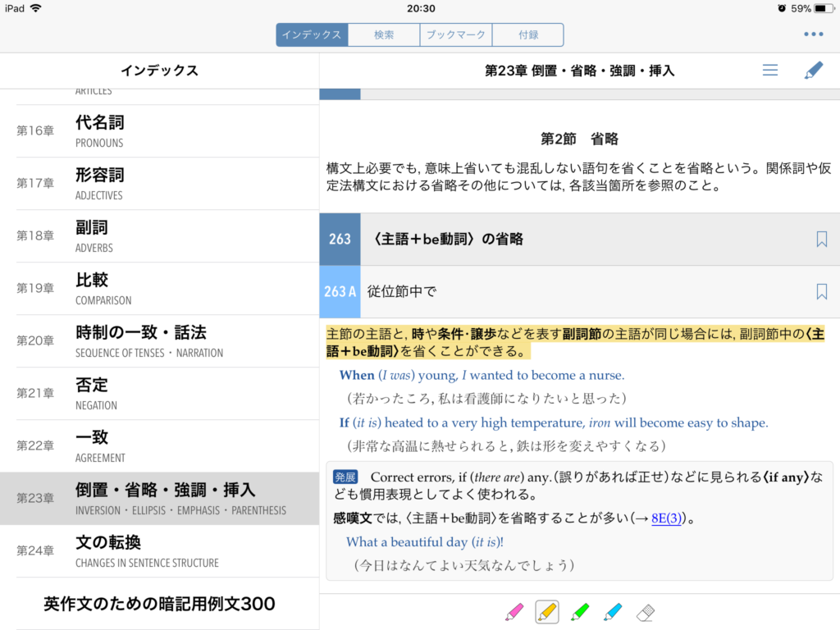Select the eraser tool
This screenshot has width=840, height=630.
tap(646, 611)
